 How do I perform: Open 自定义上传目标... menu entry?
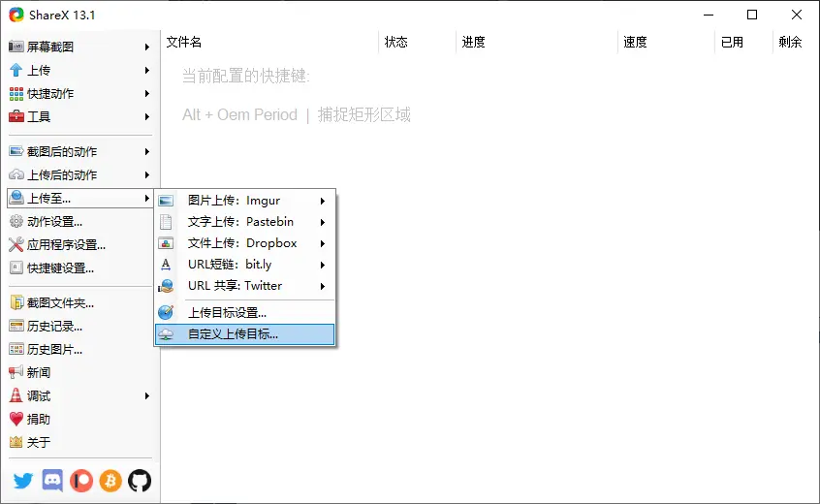(245, 334)
